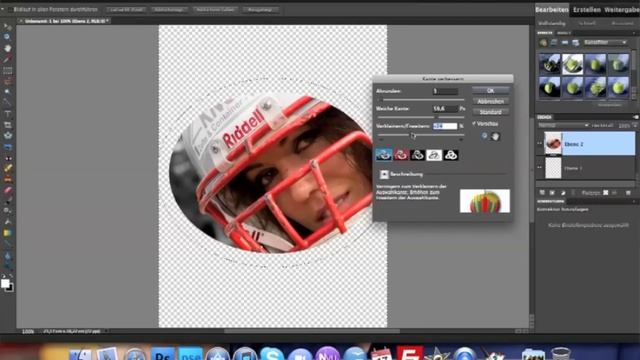Choose the On Black preview icon

tap(418, 155)
